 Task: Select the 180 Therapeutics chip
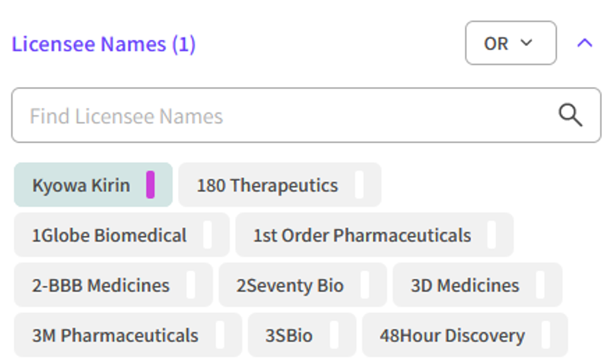click(x=268, y=184)
